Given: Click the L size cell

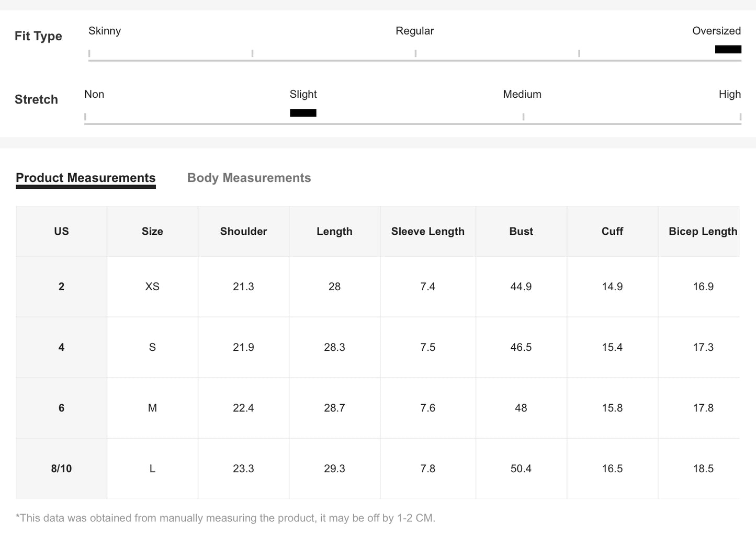Looking at the screenshot, I should (152, 469).
